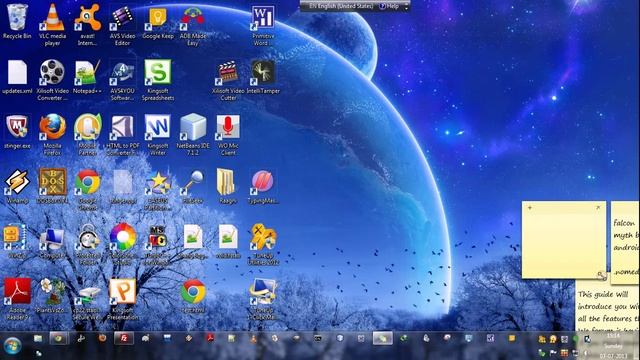Open Kingsoft Spreadsheets shortcut
Screen dimensions: 640x360
pyautogui.click(x=158, y=73)
